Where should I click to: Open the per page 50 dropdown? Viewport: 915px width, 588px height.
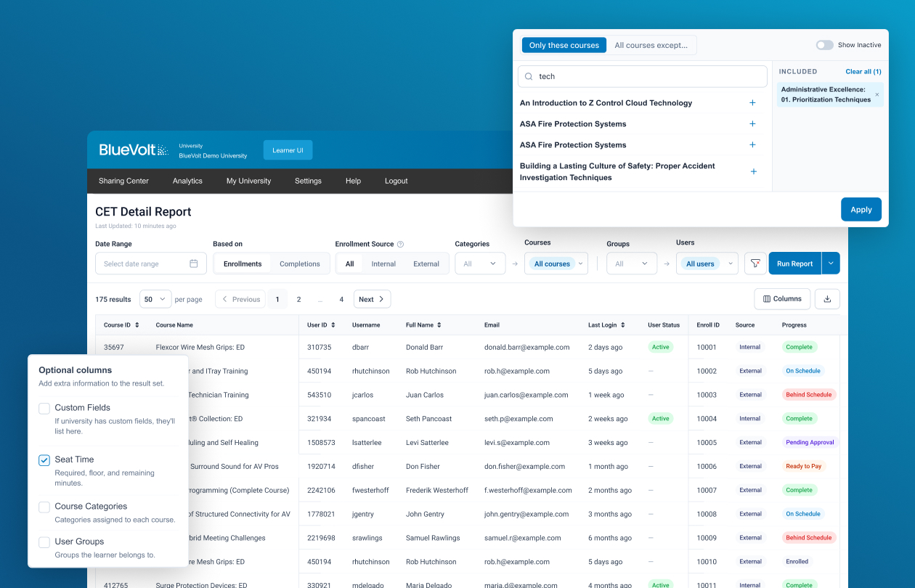(155, 299)
